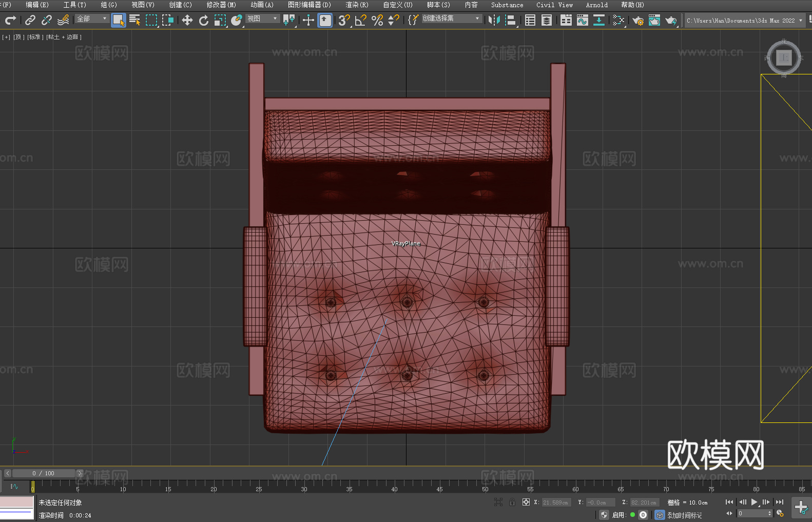Screen dimensions: 812x522
Task: Choose the Rectangular Selection Region tool
Action: coord(151,20)
